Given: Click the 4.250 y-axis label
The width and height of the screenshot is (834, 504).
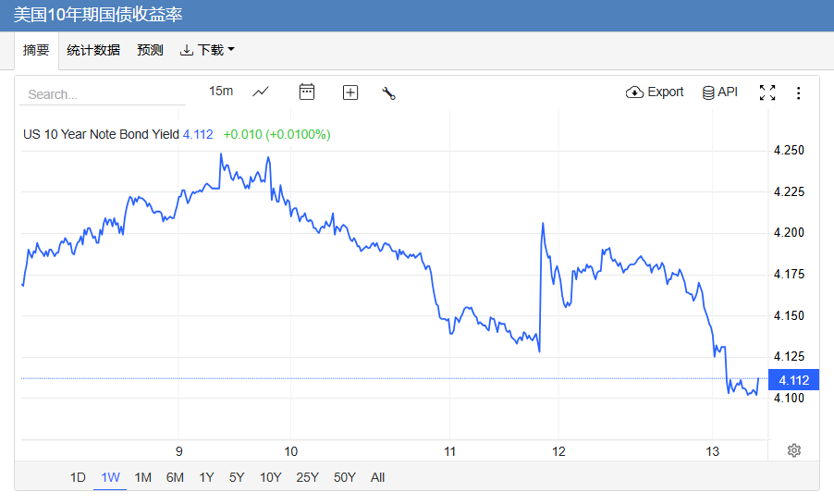Looking at the screenshot, I should coord(789,150).
